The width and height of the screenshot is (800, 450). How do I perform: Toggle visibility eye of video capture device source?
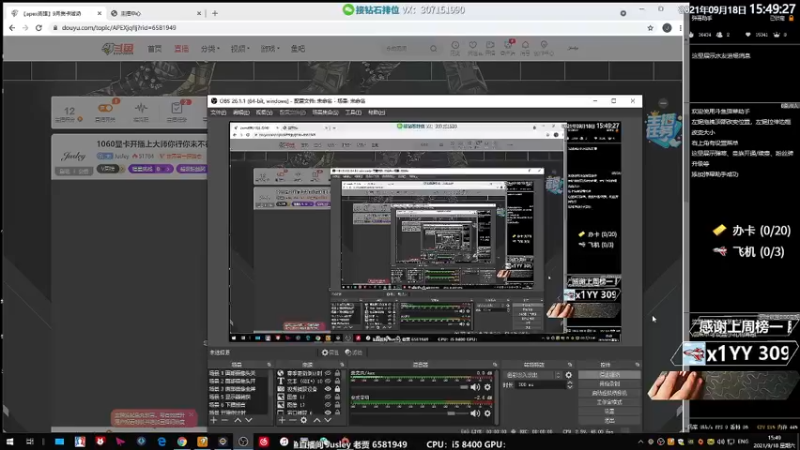coord(328,389)
